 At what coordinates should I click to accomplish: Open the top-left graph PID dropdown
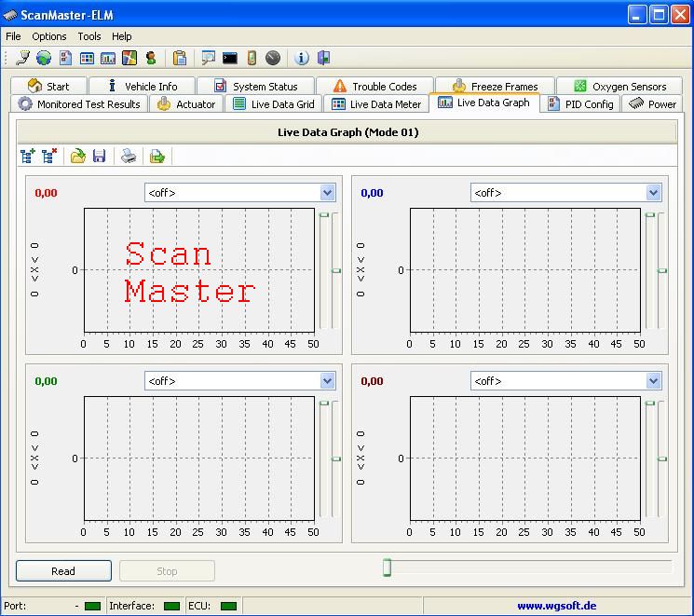328,193
